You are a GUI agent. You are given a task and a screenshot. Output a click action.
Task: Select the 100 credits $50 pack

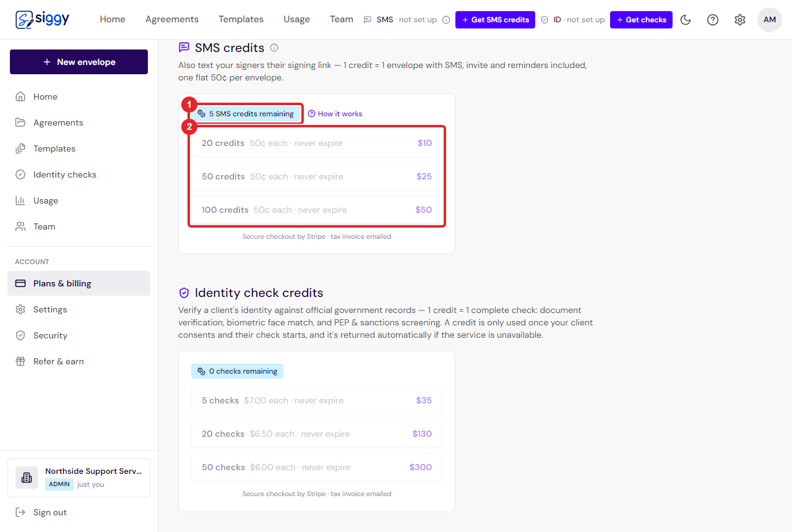tap(317, 210)
